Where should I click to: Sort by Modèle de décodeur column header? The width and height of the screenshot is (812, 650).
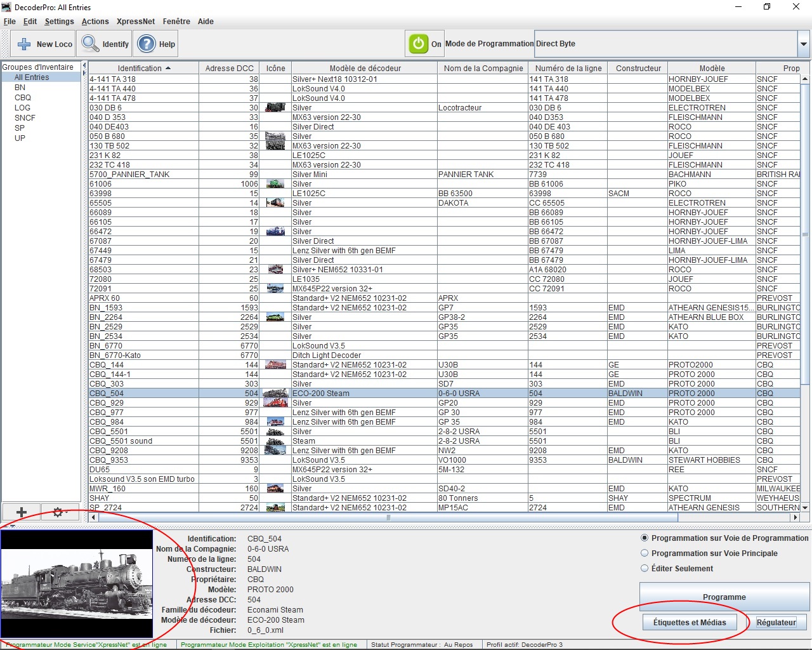[x=365, y=68]
